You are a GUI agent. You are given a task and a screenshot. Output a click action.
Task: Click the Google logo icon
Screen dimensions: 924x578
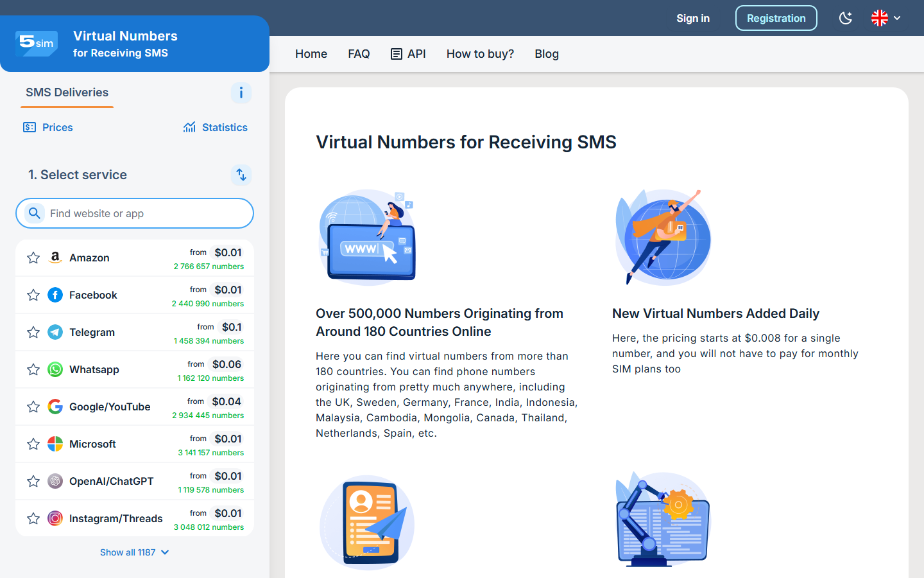pos(55,407)
